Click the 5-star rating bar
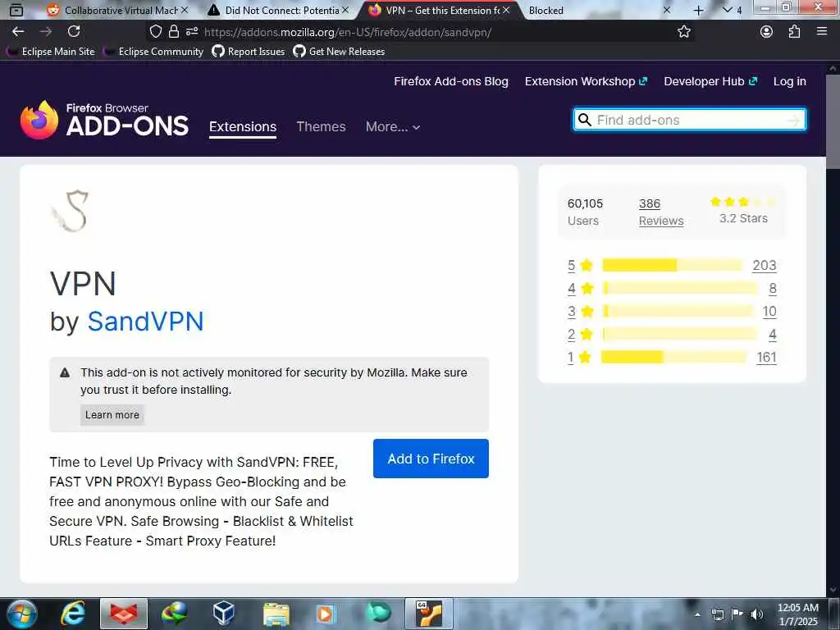Viewport: 840px width, 630px height. [673, 265]
